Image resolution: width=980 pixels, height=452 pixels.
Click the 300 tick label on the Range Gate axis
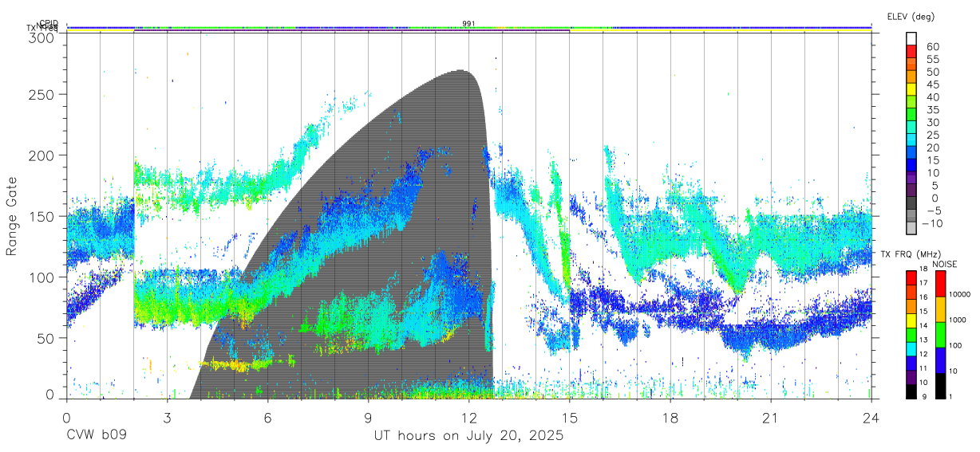click(x=41, y=37)
